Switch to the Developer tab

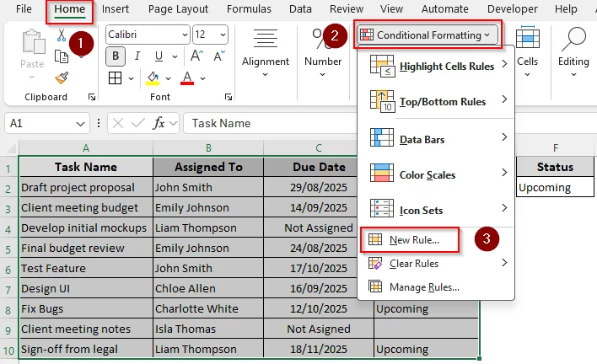click(513, 9)
